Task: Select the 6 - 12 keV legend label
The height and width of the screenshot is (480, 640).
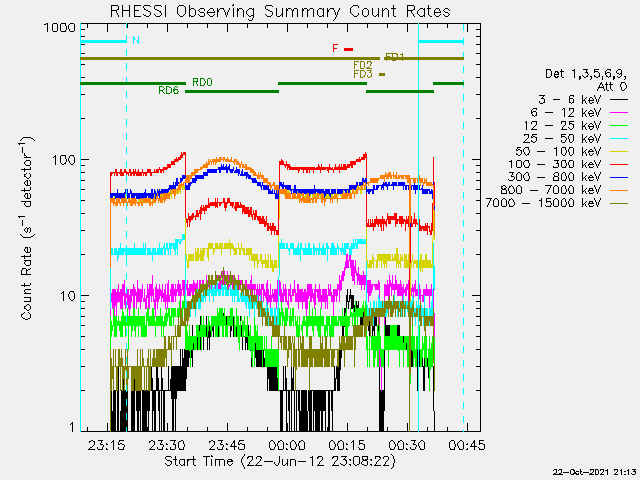Action: 566,112
